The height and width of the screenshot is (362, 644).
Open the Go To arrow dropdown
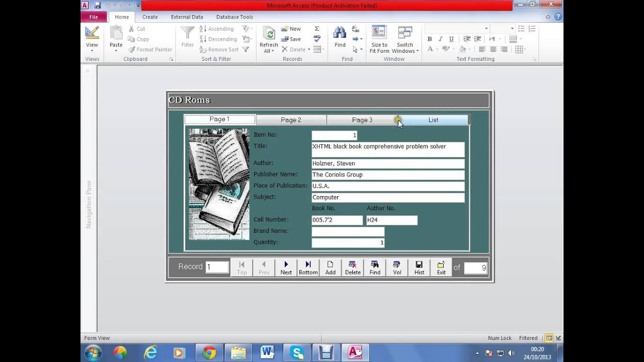(357, 39)
